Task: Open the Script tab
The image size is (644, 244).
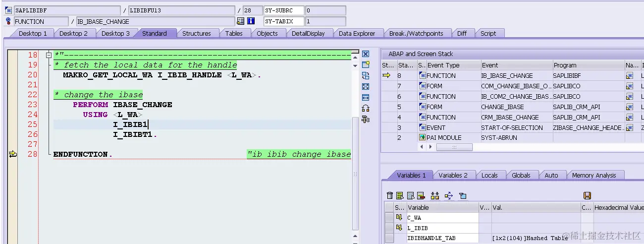Action: pyautogui.click(x=488, y=33)
